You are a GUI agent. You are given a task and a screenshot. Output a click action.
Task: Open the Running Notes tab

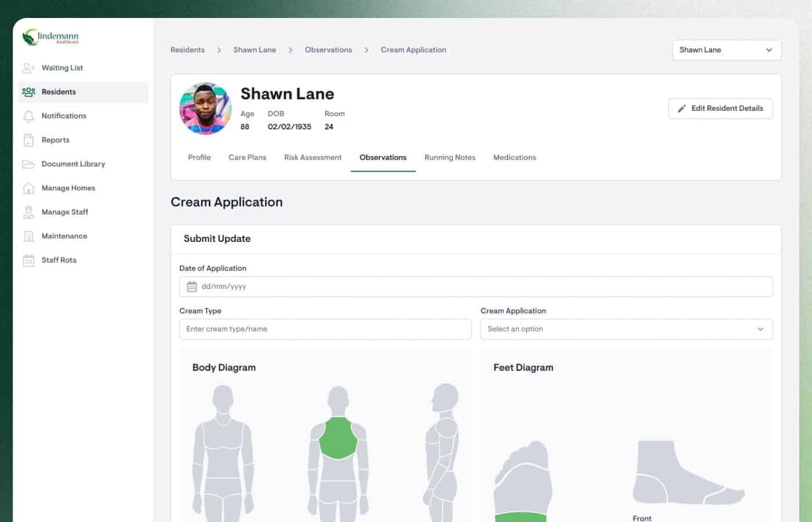(x=449, y=157)
